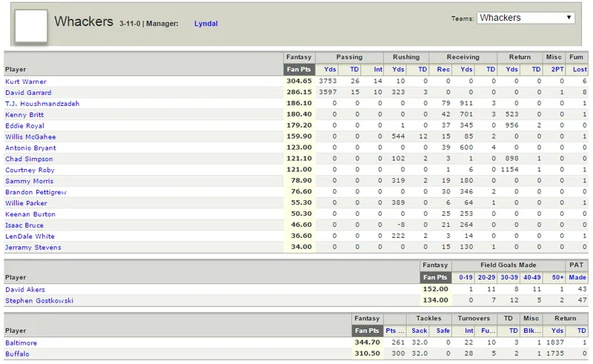Open manager Lyndal's profile link
593x364 pixels.
click(206, 24)
